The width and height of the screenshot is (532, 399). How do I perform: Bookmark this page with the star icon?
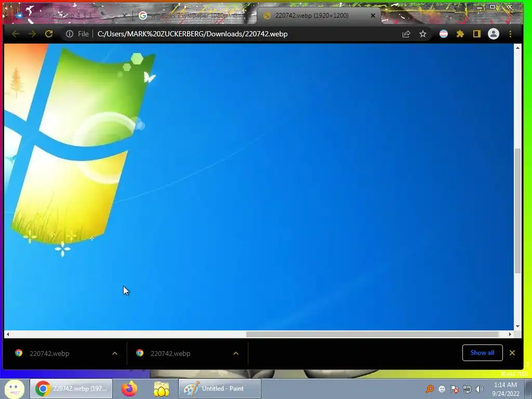[x=423, y=34]
